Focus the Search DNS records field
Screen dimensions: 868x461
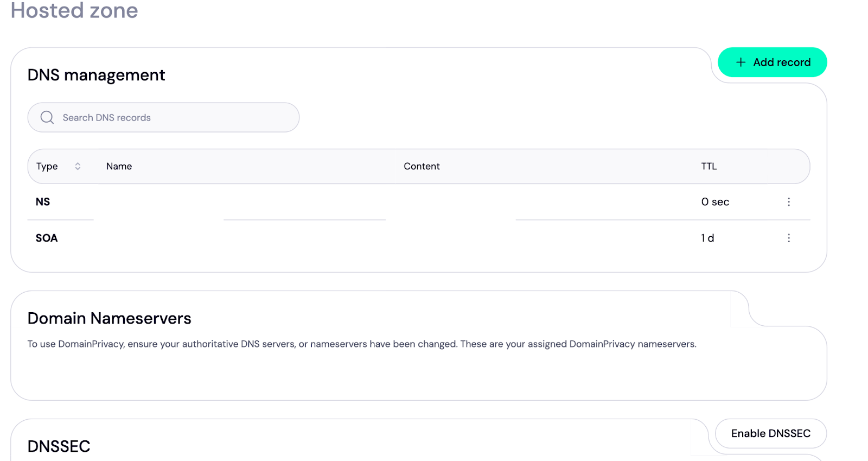[x=174, y=117]
